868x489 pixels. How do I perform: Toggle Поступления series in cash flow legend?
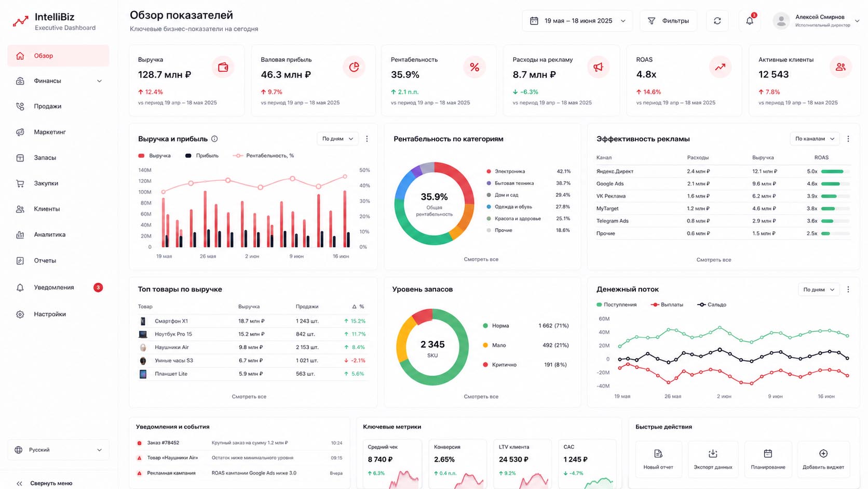click(x=616, y=305)
